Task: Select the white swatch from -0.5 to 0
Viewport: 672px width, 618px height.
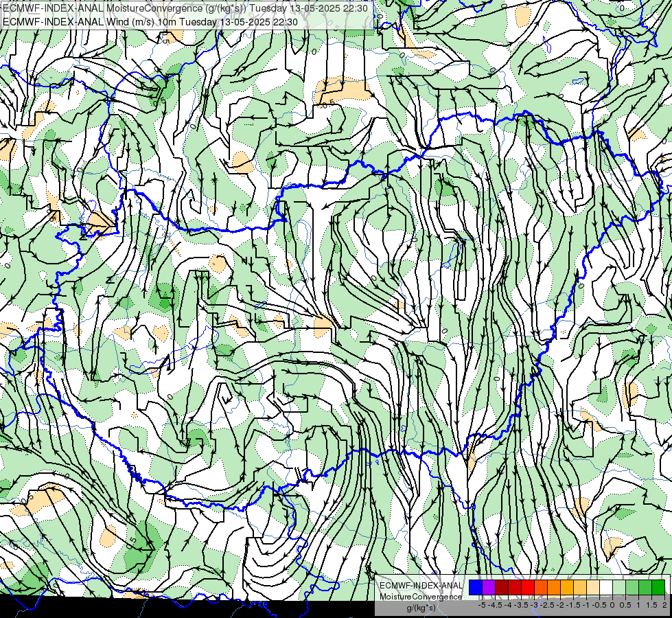Action: tap(606, 588)
